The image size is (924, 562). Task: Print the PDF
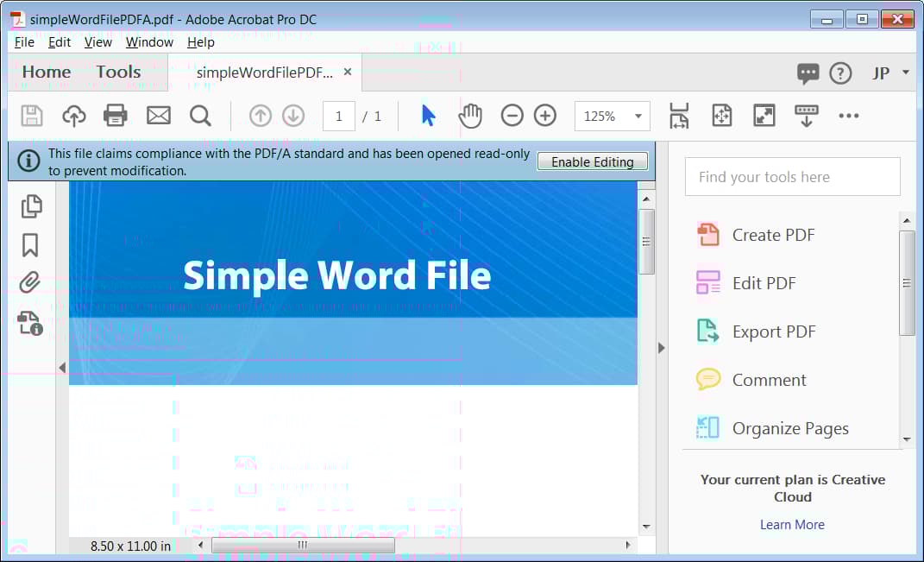[115, 115]
